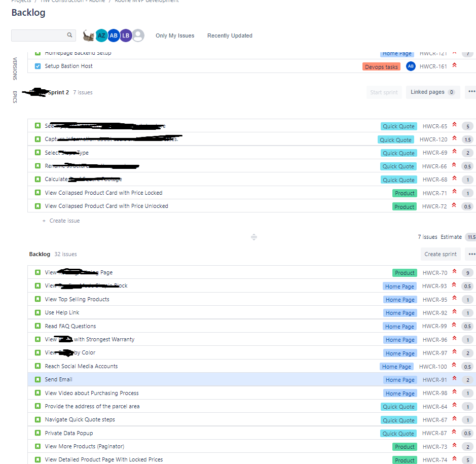This screenshot has width=476, height=464.
Task: Click task type checkbox icon of Setup Bastion Host
Action: click(38, 66)
